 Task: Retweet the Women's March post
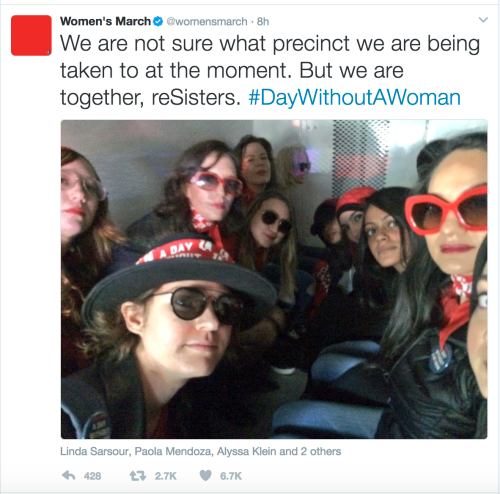(x=138, y=476)
